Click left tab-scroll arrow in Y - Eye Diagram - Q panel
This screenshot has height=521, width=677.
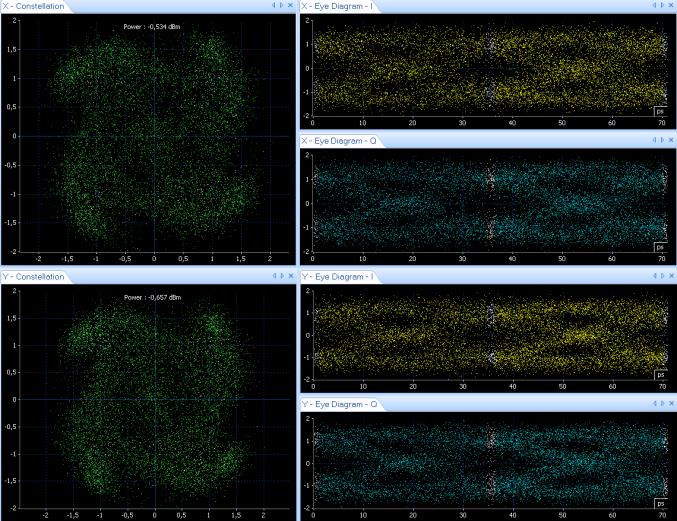(655, 403)
